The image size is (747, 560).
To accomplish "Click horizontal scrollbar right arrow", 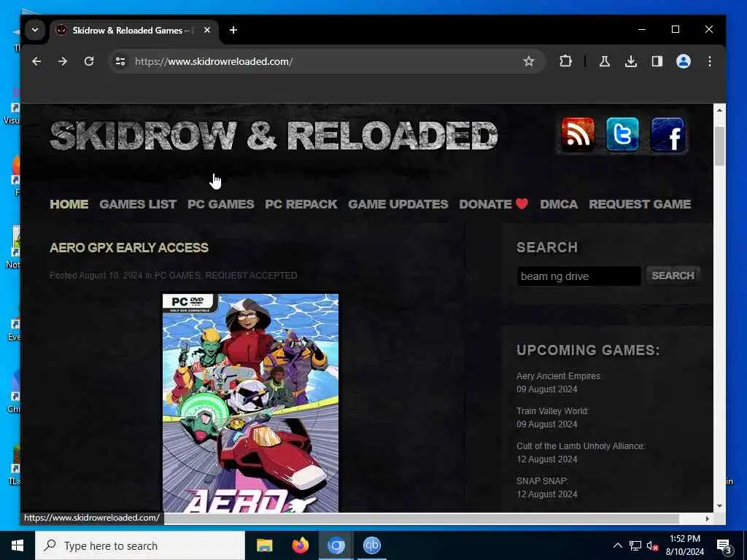I will 708,518.
